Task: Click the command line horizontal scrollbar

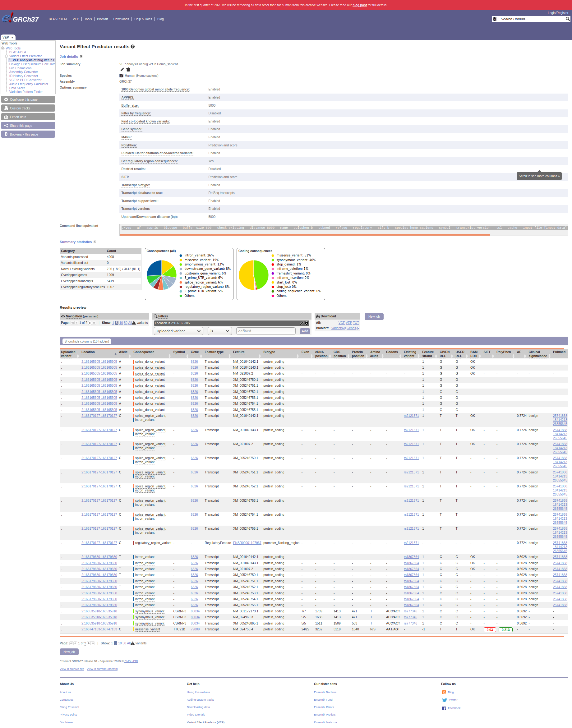Action: tap(304, 235)
